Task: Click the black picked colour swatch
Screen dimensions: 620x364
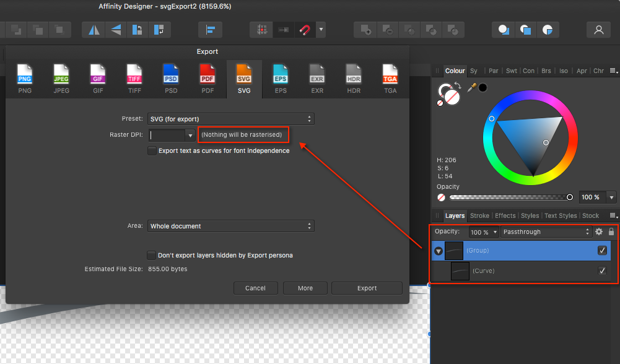Action: [x=482, y=88]
